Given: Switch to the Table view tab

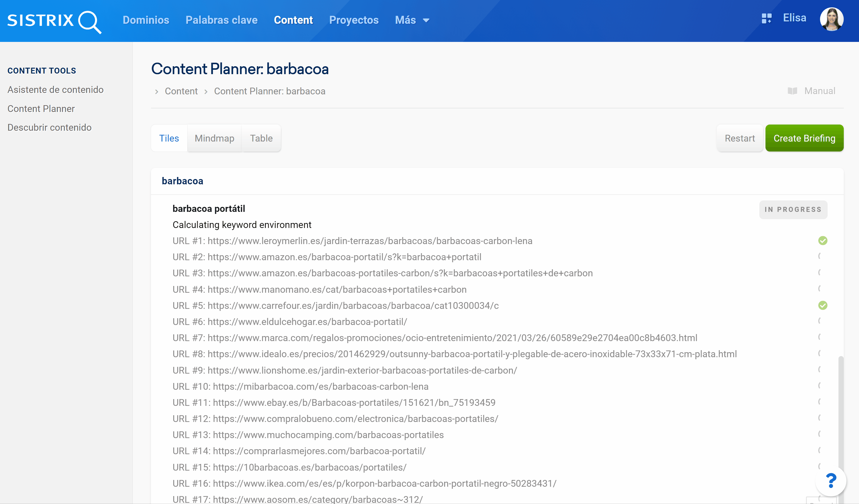Looking at the screenshot, I should coord(261,138).
